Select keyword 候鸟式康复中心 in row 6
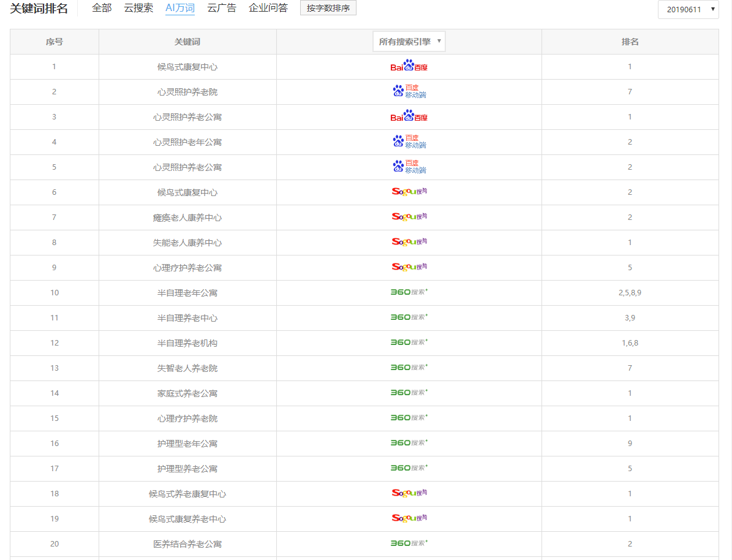Image resolution: width=732 pixels, height=560 pixels. (x=187, y=192)
